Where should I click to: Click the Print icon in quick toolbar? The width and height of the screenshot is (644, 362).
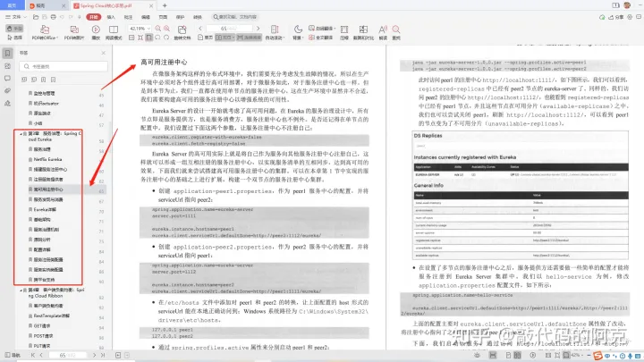[x=54, y=17]
